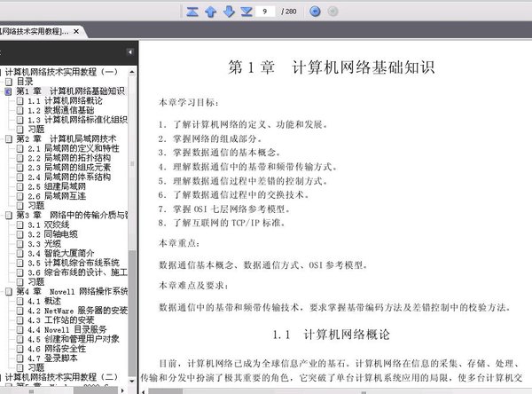
Task: Open bookmark 1.1 计算机网络概论
Action: point(65,101)
